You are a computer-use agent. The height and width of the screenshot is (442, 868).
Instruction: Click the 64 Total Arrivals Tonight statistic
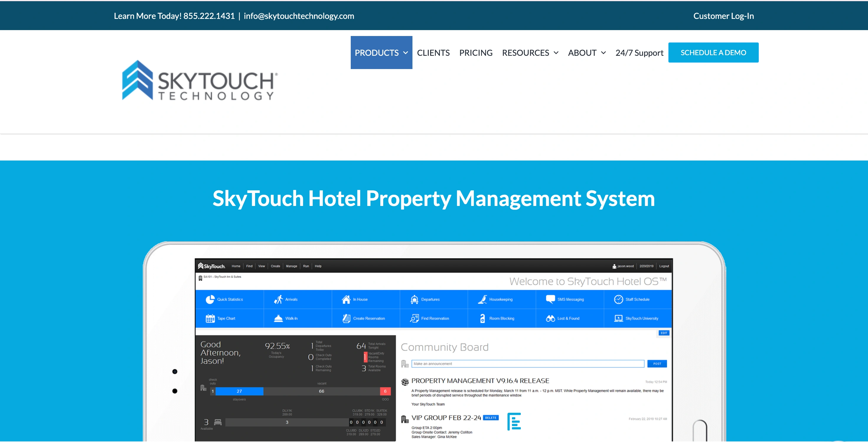(371, 346)
